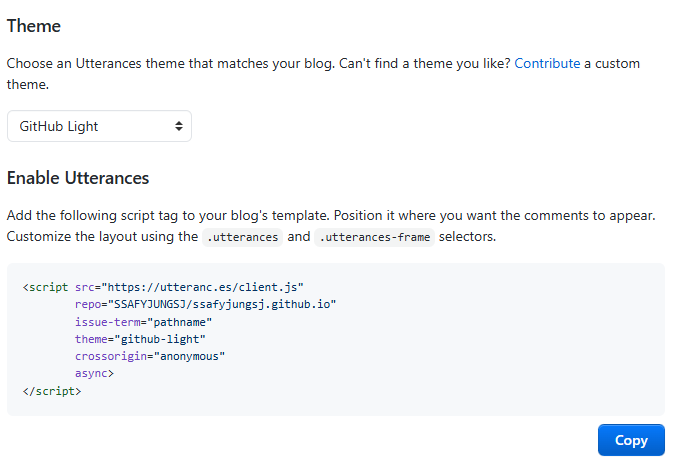The image size is (676, 463).
Task: Follow the Contribute link
Action: tap(547, 63)
